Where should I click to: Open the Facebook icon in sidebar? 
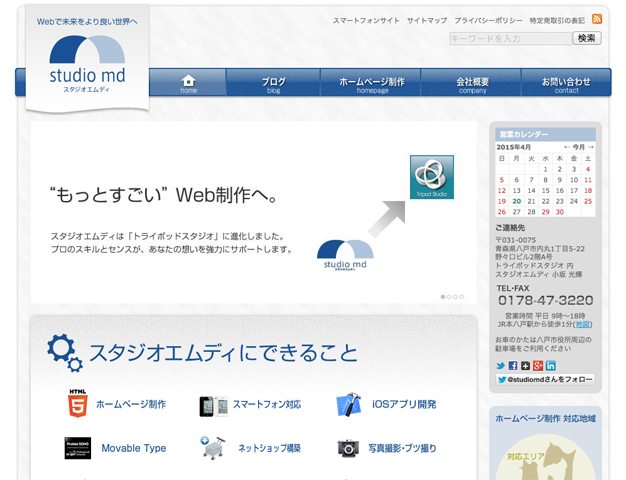click(513, 365)
